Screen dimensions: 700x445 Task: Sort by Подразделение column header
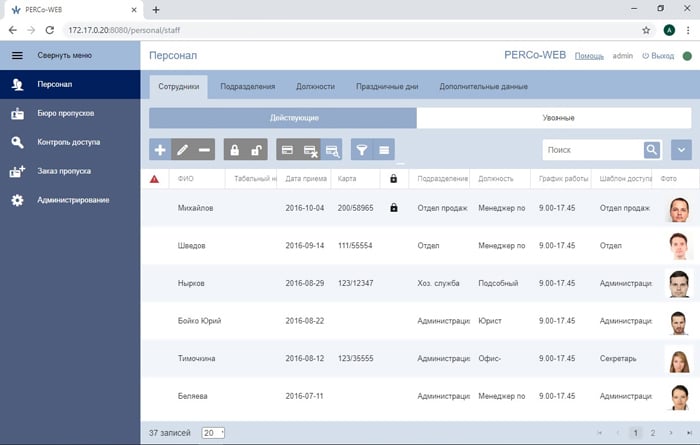443,179
